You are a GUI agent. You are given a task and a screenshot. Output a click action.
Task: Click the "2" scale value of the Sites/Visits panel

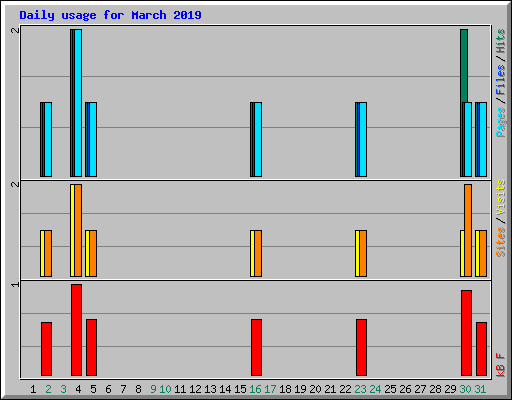point(15,184)
